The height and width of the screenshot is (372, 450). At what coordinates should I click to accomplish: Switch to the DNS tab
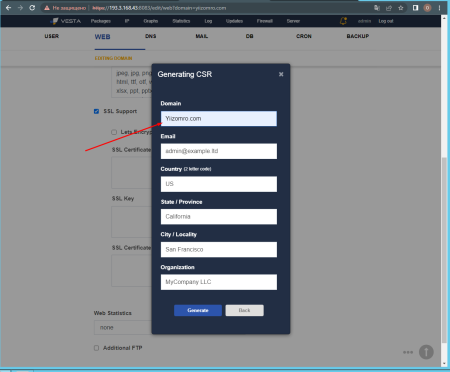click(x=151, y=36)
